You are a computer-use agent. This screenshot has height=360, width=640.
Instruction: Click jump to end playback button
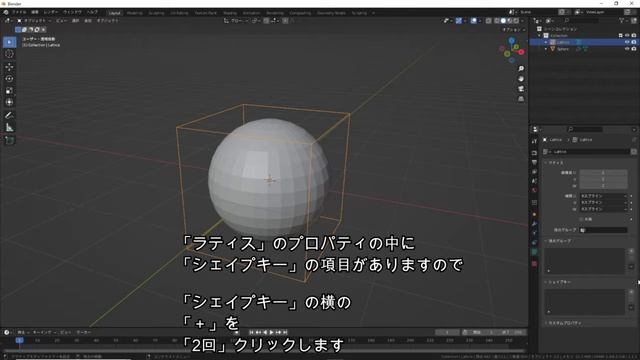pyautogui.click(x=285, y=332)
